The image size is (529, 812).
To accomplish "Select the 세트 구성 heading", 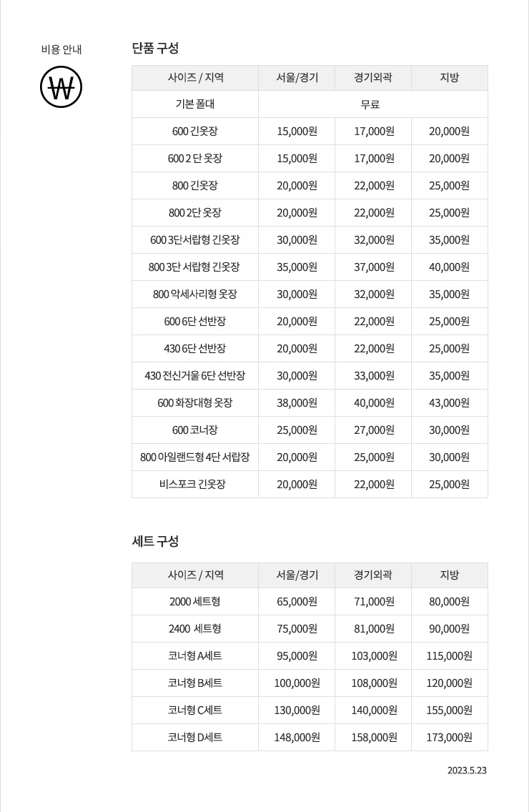I will (x=155, y=541).
